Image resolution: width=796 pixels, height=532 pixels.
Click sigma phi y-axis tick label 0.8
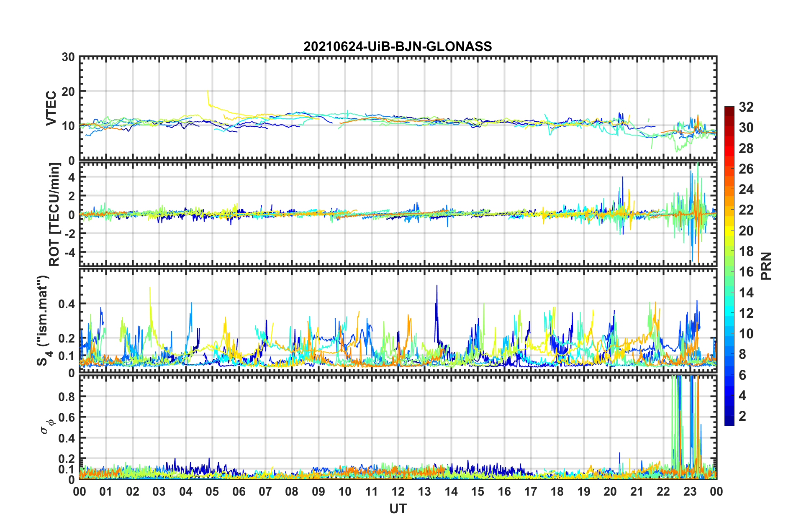[67, 396]
